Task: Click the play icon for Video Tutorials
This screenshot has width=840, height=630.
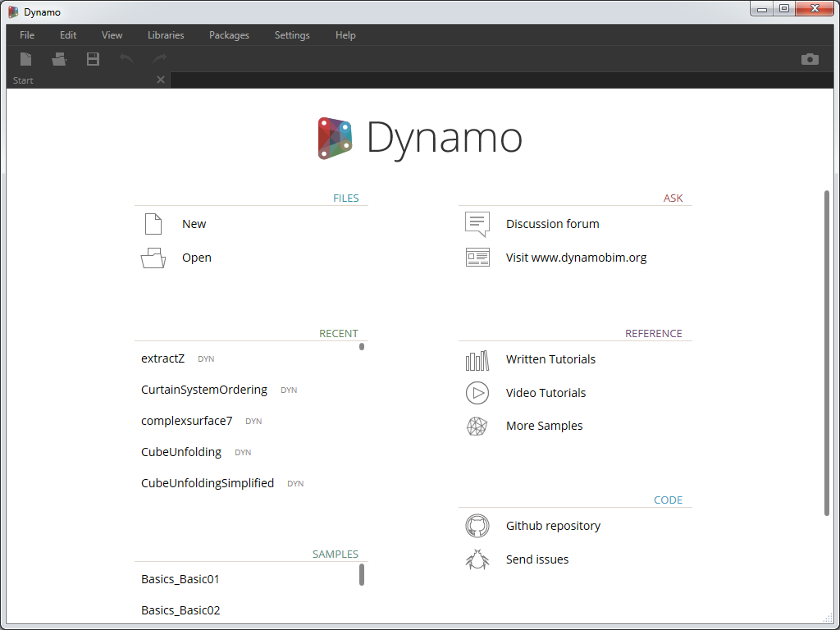Action: 477,393
